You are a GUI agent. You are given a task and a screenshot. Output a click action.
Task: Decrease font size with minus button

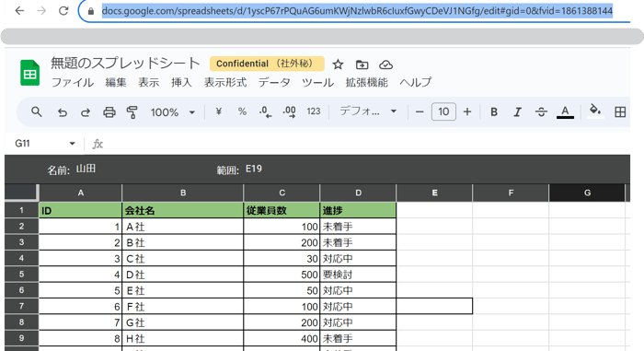[x=420, y=111]
